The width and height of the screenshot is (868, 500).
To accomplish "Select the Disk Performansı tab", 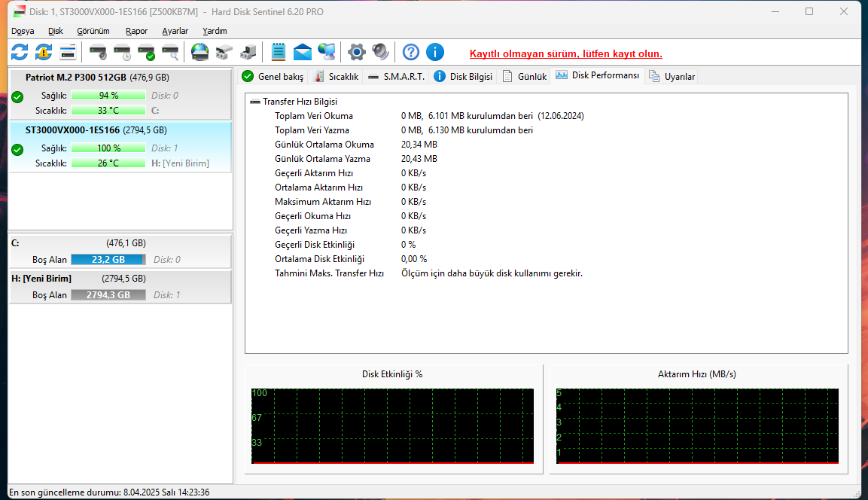I will (597, 75).
